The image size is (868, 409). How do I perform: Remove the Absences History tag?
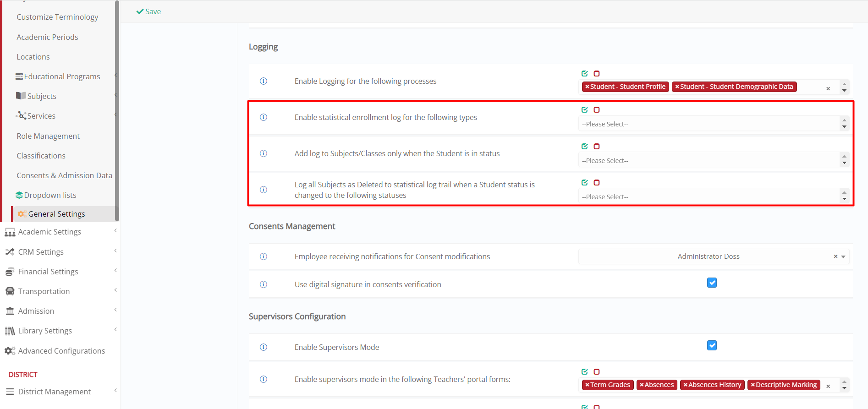coord(685,385)
